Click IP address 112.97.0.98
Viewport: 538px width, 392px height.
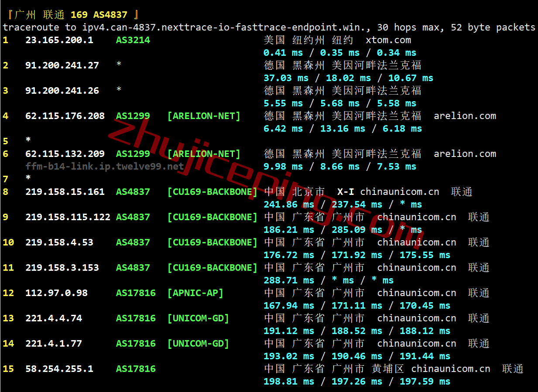coord(56,293)
